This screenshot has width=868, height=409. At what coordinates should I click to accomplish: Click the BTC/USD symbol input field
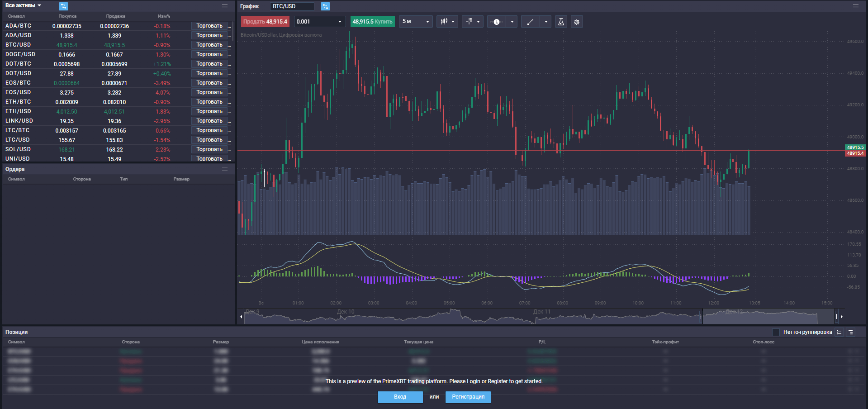[x=292, y=6]
